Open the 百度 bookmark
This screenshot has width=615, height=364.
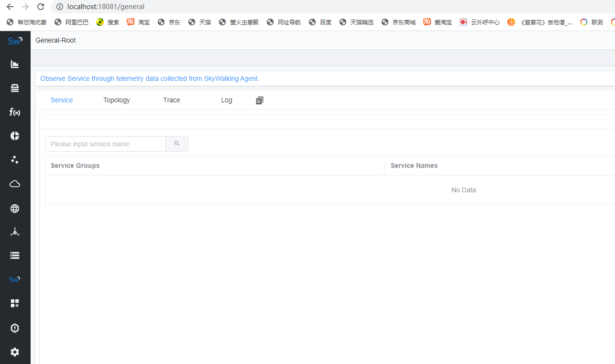320,22
